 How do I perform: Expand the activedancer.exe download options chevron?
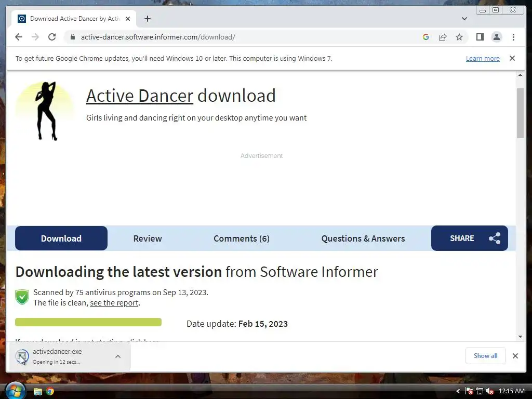(x=118, y=356)
